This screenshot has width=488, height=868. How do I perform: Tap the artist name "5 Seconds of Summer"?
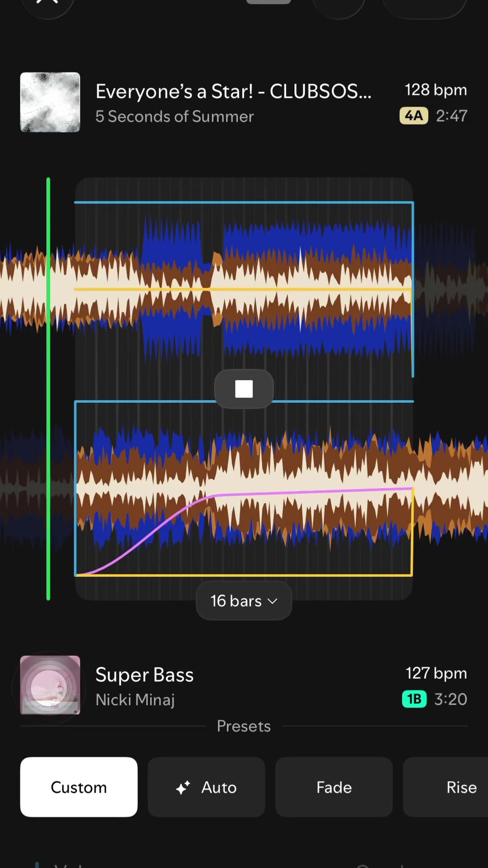tap(174, 117)
